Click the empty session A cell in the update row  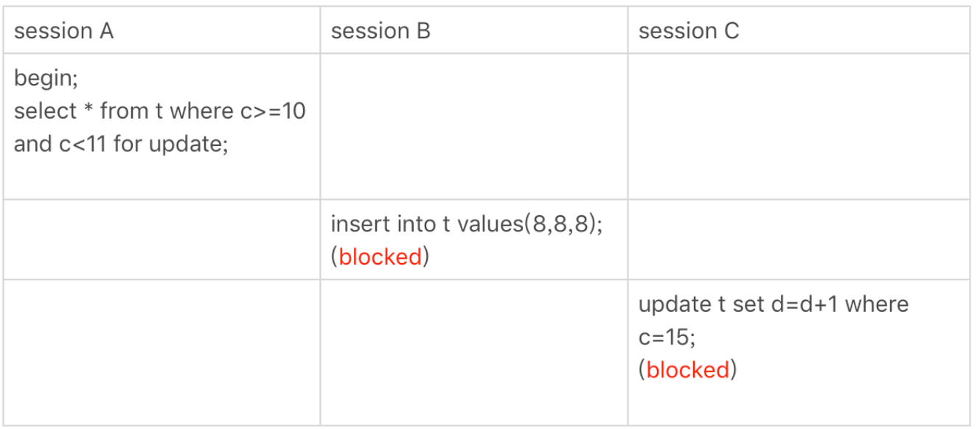coord(161,352)
